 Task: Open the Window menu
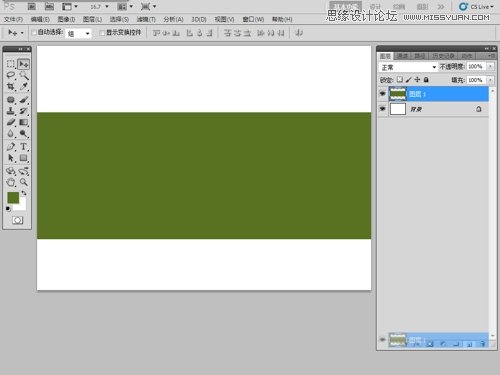pos(253,20)
